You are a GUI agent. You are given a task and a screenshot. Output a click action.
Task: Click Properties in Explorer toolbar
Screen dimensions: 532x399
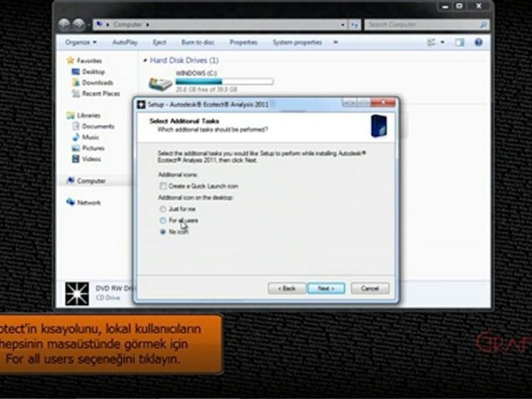point(244,43)
